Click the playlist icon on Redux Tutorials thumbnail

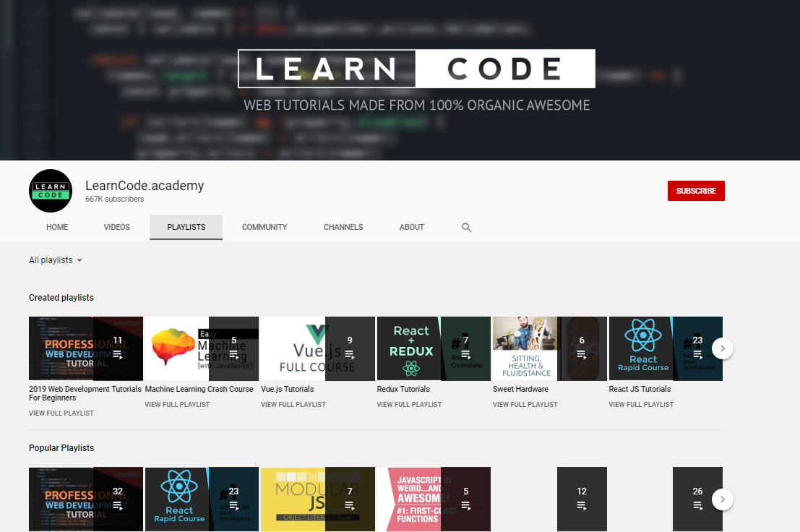(x=465, y=354)
